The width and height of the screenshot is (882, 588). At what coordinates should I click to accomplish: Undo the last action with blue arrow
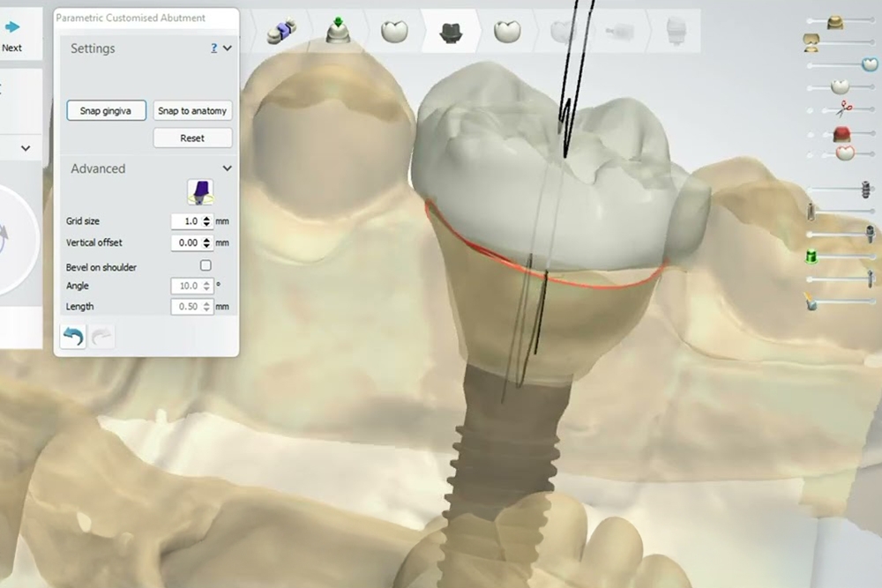point(73,336)
